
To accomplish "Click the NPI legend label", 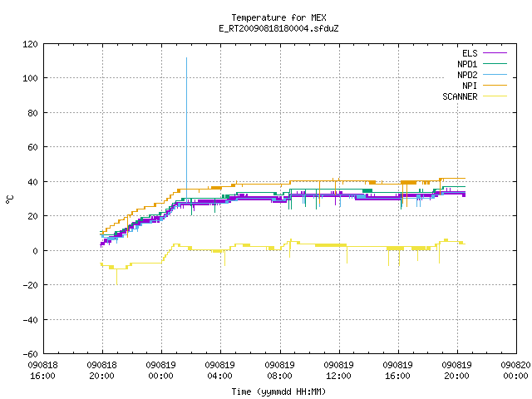I will [x=470, y=86].
